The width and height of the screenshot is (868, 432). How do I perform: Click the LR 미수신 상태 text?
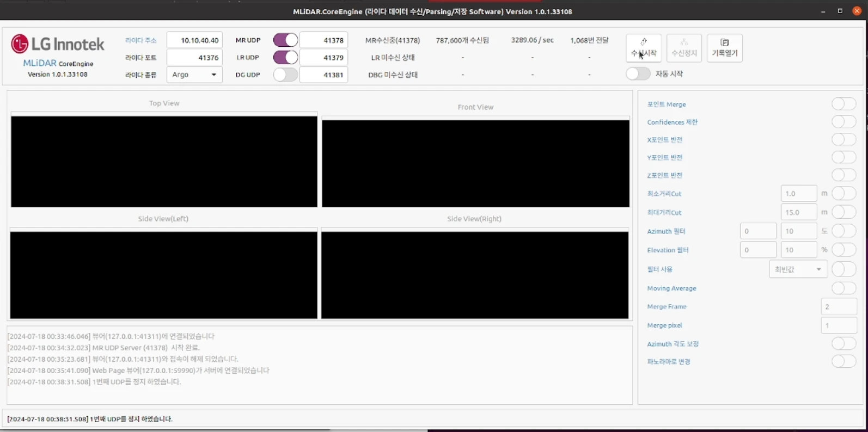pyautogui.click(x=393, y=57)
